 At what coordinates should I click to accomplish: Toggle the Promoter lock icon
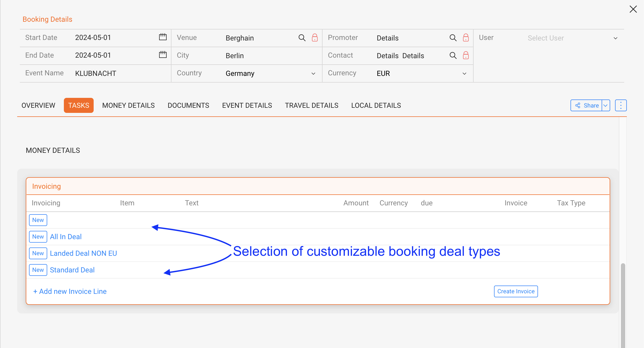pyautogui.click(x=466, y=38)
